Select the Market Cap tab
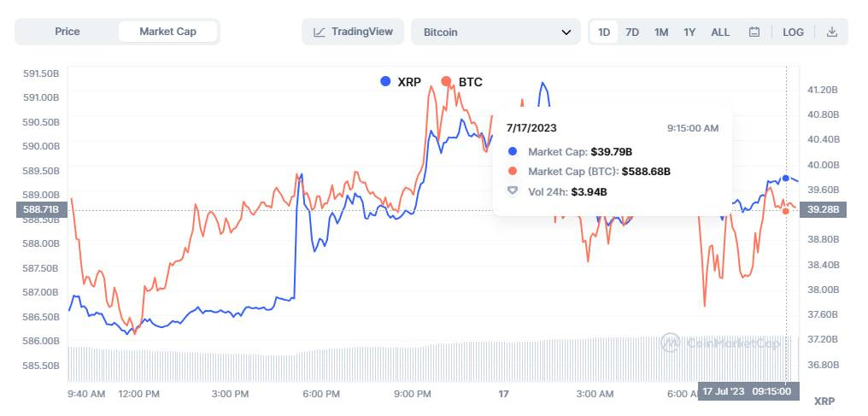The width and height of the screenshot is (868, 416). click(167, 32)
